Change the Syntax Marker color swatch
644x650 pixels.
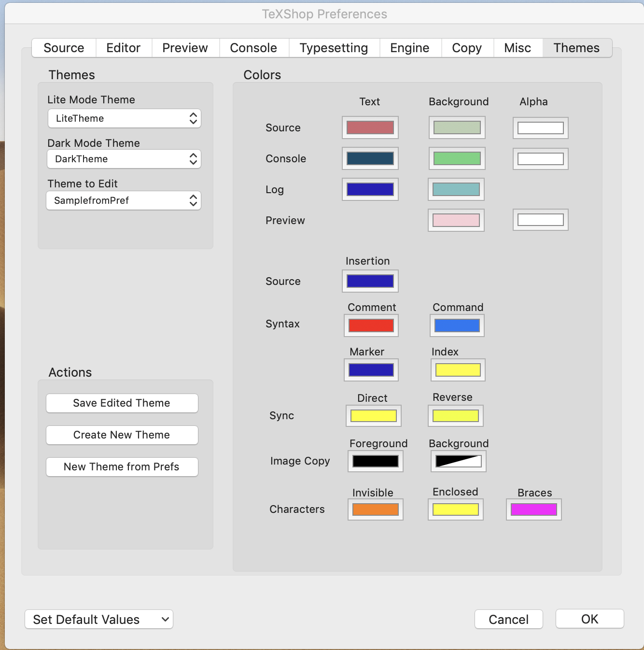tap(371, 370)
